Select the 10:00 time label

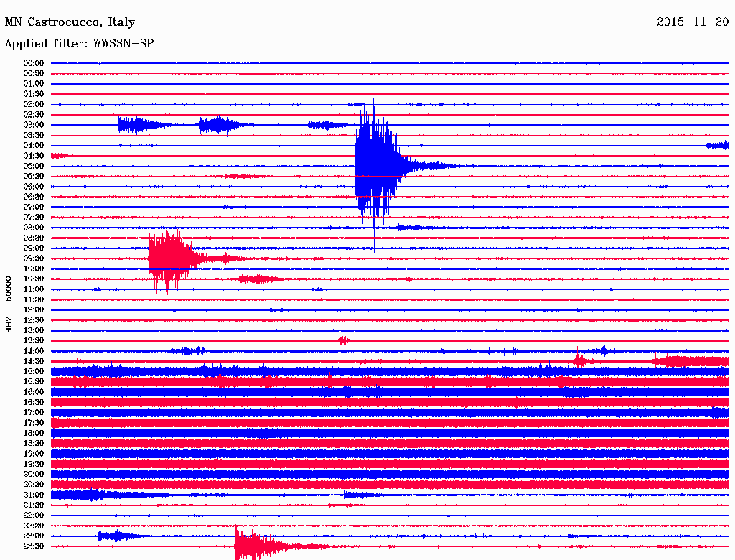click(x=34, y=269)
